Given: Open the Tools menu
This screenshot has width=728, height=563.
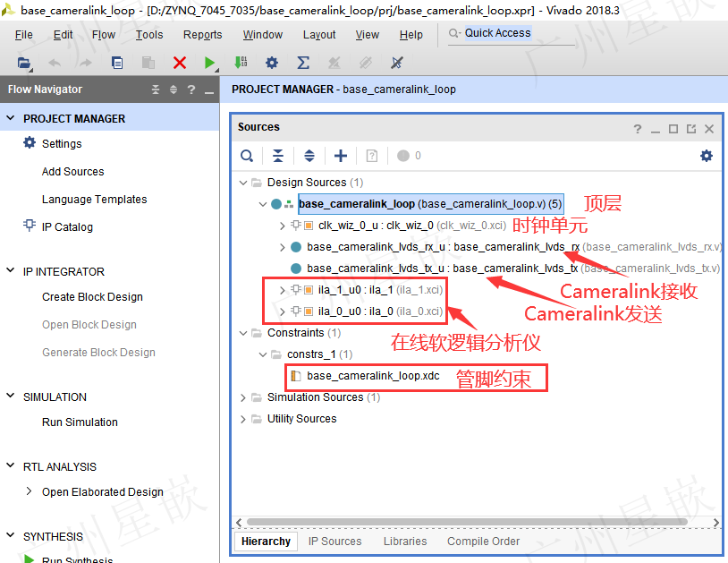Looking at the screenshot, I should click(149, 35).
